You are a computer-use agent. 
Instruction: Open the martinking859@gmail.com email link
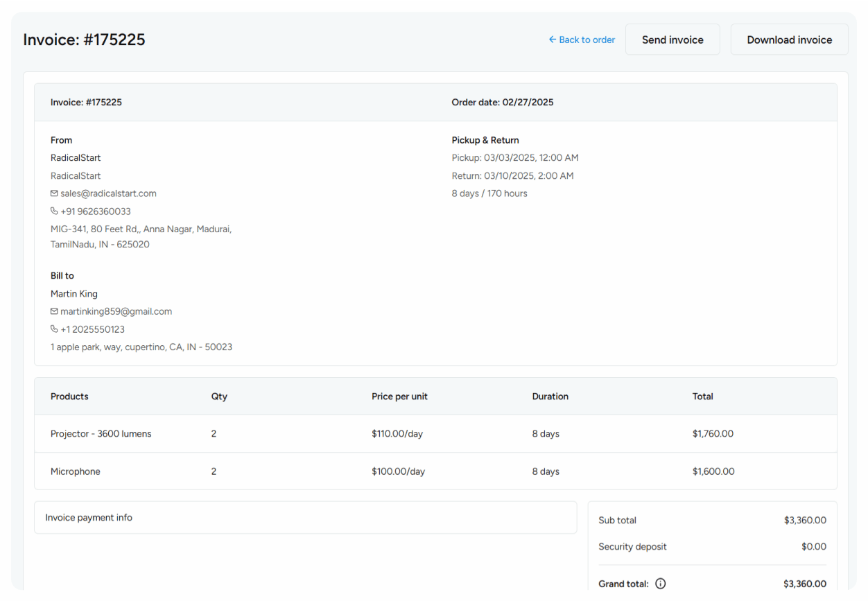point(116,311)
